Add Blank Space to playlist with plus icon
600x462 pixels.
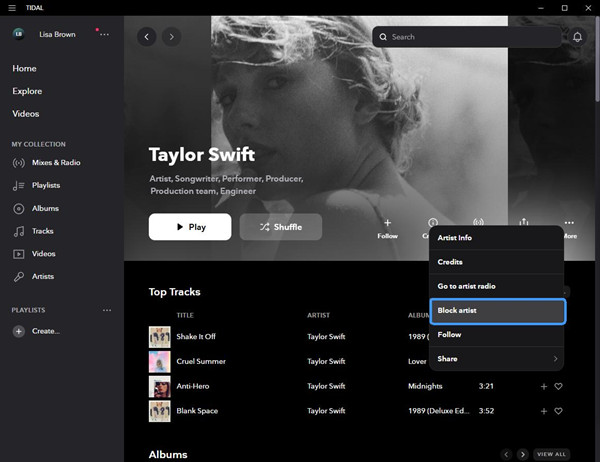(x=544, y=411)
